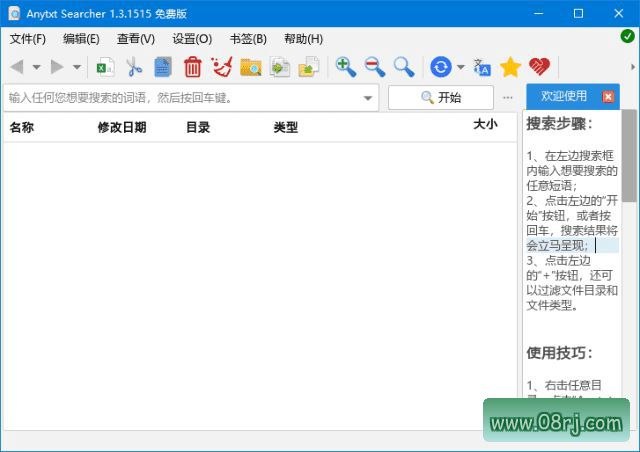The height and width of the screenshot is (452, 640).
Task: Open the 书签(B) menu
Action: [248, 39]
